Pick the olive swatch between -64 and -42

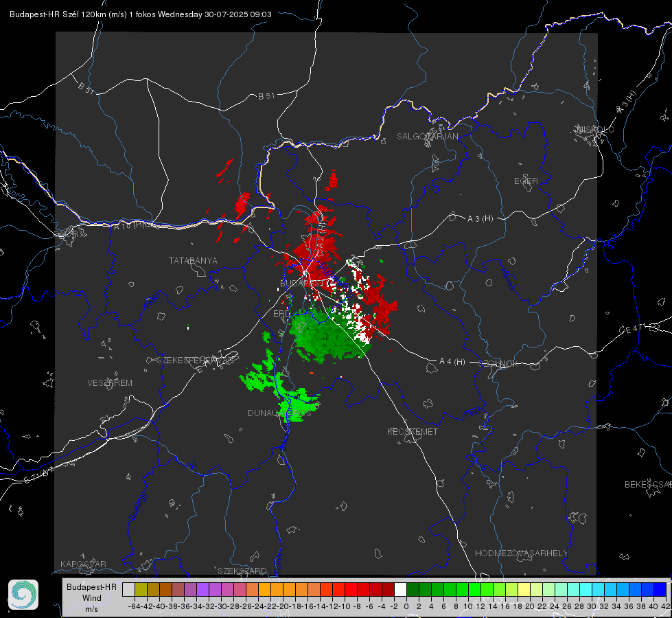tap(141, 590)
